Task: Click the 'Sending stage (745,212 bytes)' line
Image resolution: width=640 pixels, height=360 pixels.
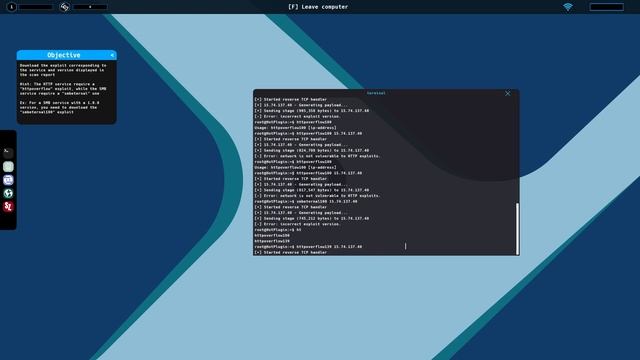Action: [x=311, y=218]
